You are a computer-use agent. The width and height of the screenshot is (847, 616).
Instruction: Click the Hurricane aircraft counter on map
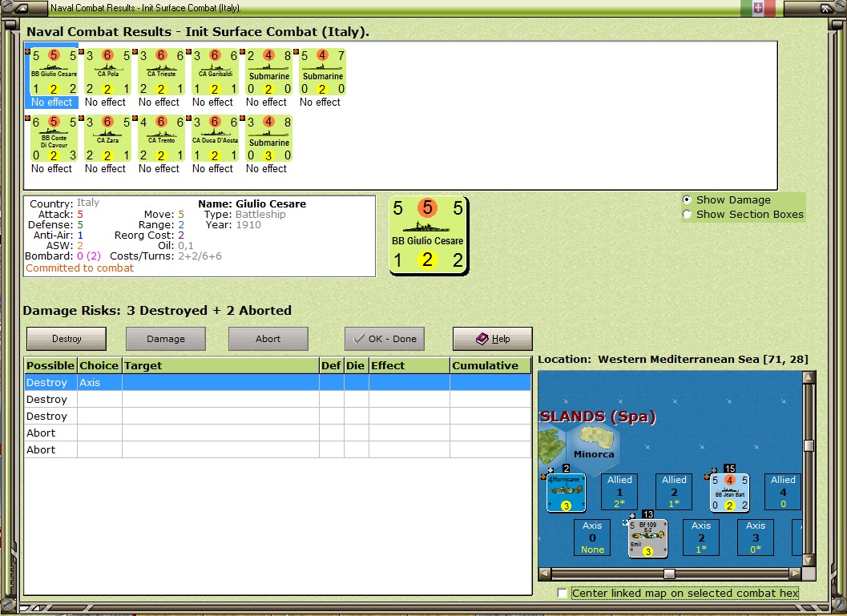[x=566, y=492]
